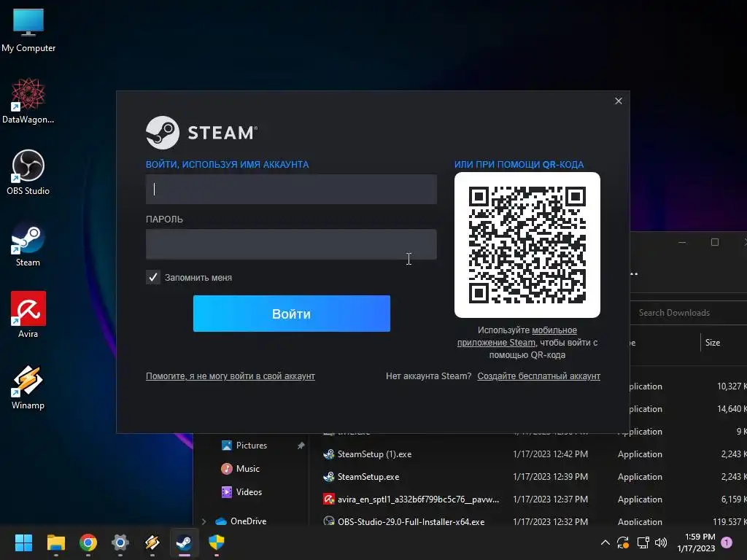Click the sync status tray icon

[x=623, y=542]
